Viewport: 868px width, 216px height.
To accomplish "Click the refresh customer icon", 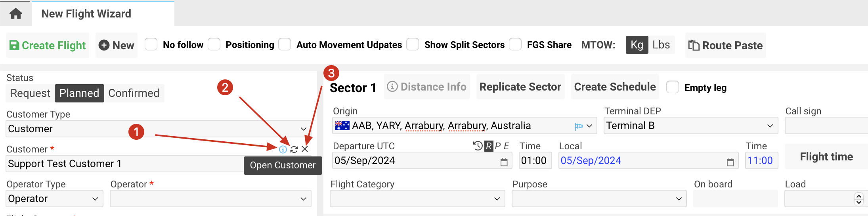I will (x=294, y=149).
